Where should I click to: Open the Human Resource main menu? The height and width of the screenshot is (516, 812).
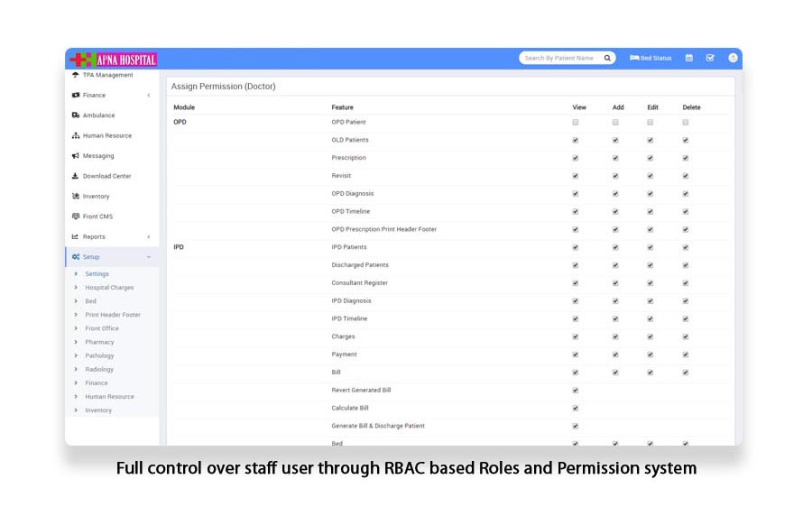107,135
